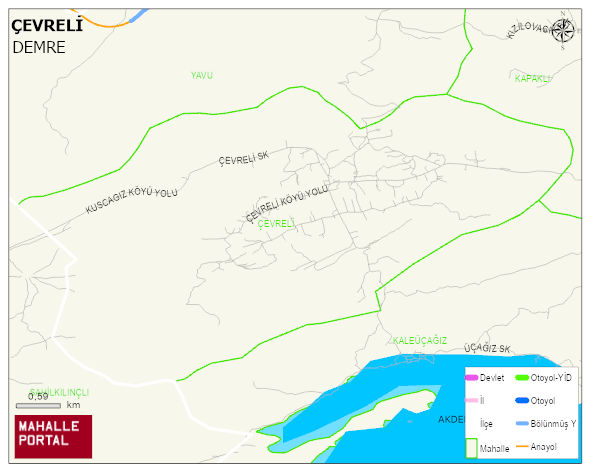
Task: Click the AKDENİZ sea label
Action: pos(452,420)
